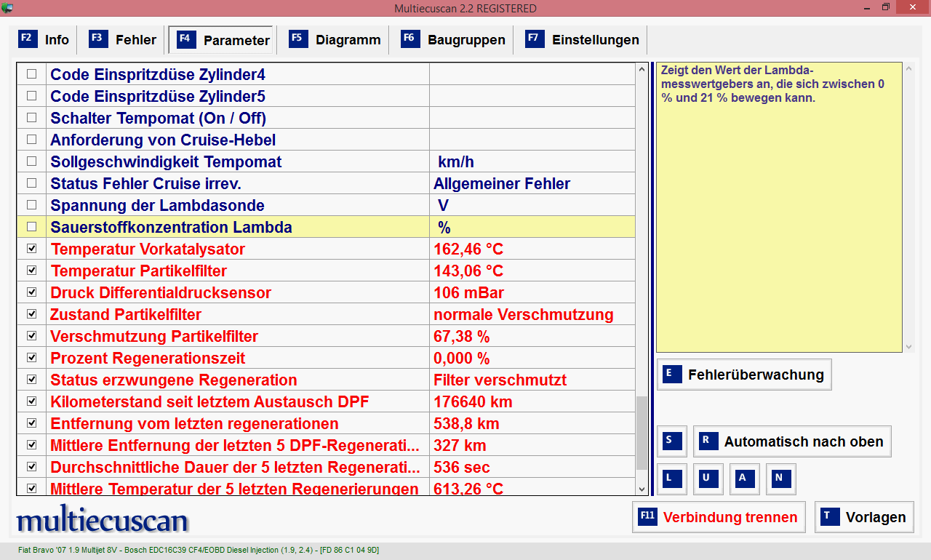The width and height of the screenshot is (931, 560).
Task: Switch to the Fehler tab
Action: tap(123, 40)
